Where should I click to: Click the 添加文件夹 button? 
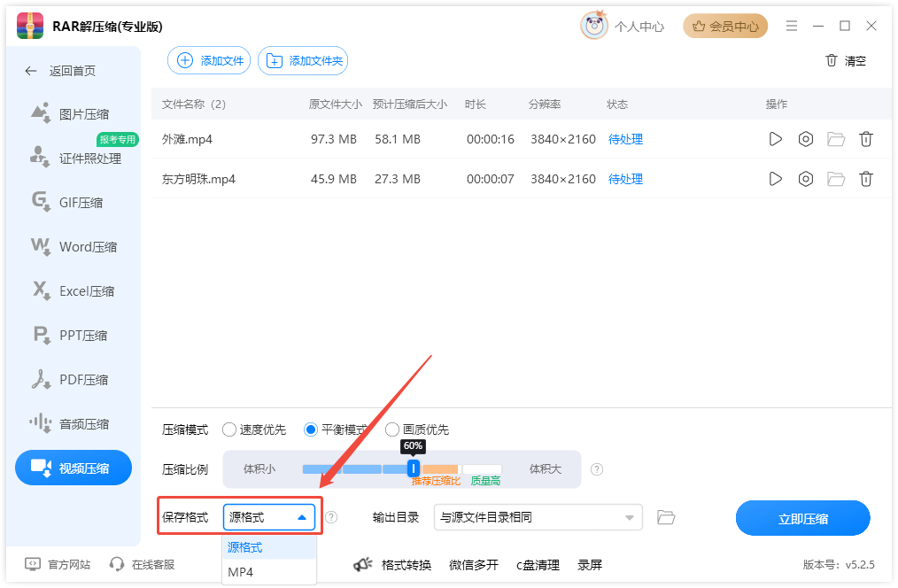tap(303, 61)
